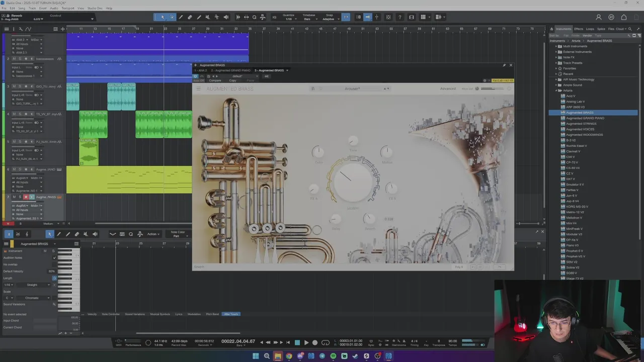Switch editor to score view treble clef
The height and width of the screenshot is (362, 644).
27,234
